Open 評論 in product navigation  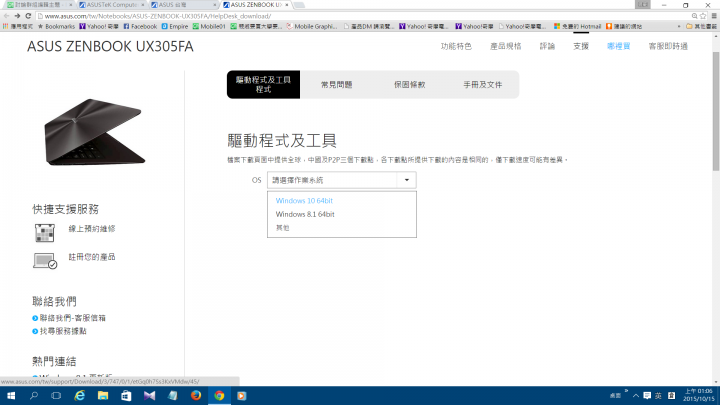coord(547,46)
